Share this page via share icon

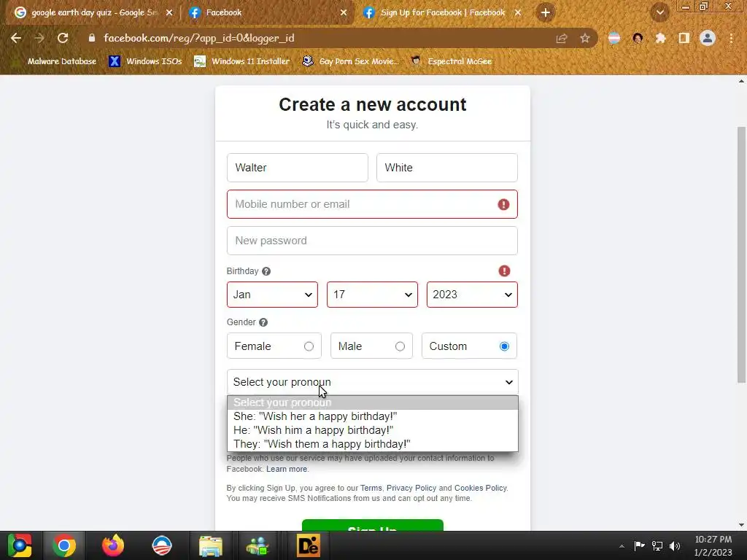pyautogui.click(x=562, y=38)
